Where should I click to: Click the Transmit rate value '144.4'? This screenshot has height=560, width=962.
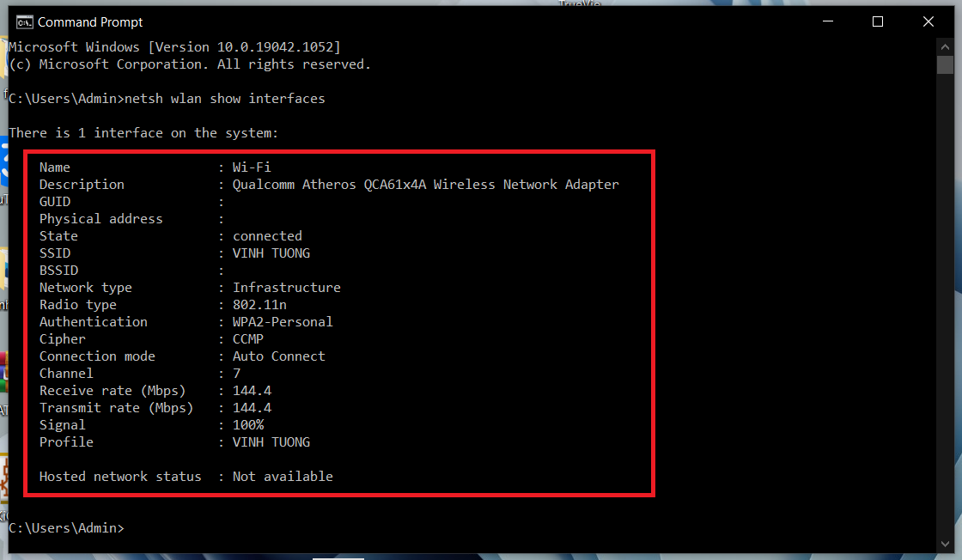point(253,408)
